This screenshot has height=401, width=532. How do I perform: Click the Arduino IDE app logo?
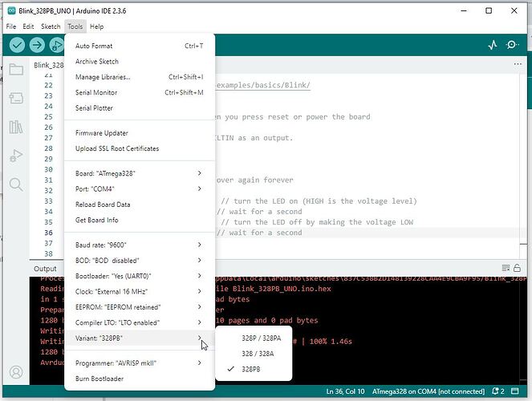[11, 11]
